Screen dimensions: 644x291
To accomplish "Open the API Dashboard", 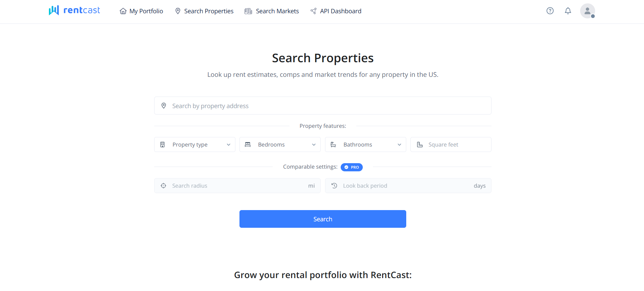I will 336,11.
